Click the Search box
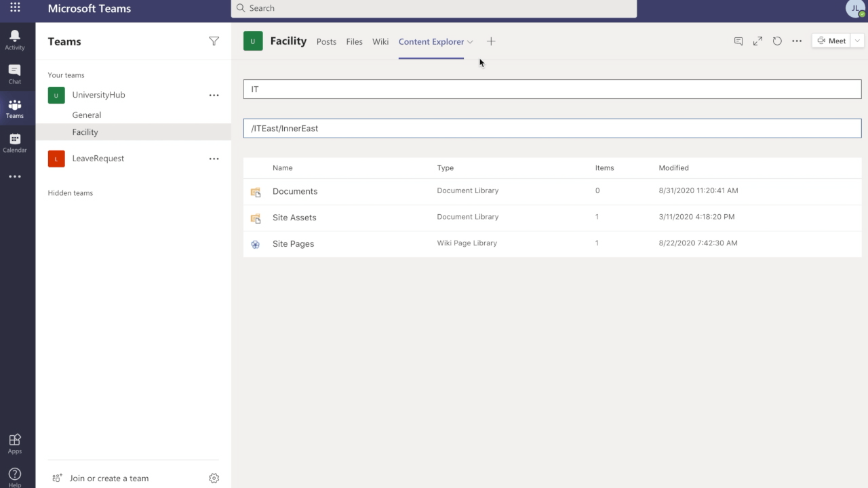The width and height of the screenshot is (868, 488). click(434, 8)
